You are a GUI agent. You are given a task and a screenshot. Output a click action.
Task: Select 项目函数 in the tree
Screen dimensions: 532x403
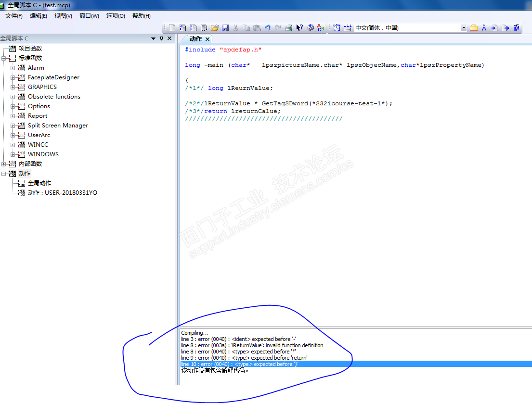click(30, 49)
